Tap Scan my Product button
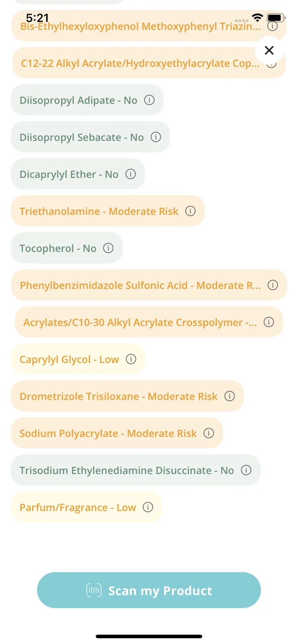 click(x=149, y=590)
